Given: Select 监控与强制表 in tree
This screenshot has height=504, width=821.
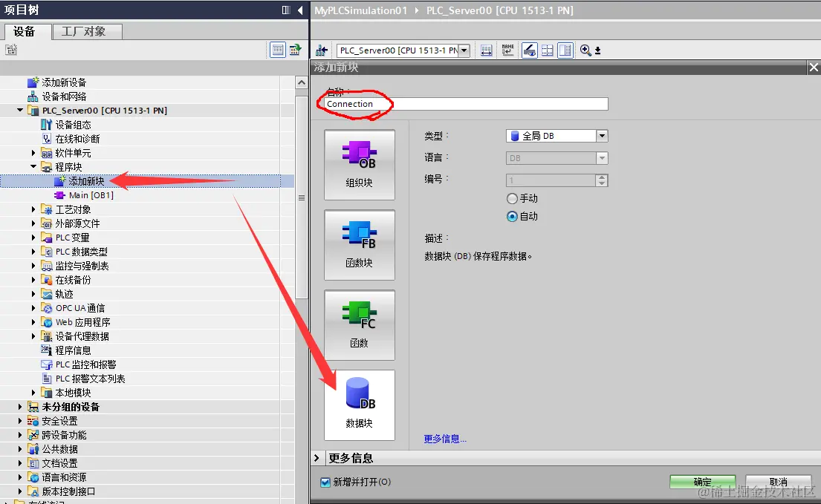Looking at the screenshot, I should 82,266.
